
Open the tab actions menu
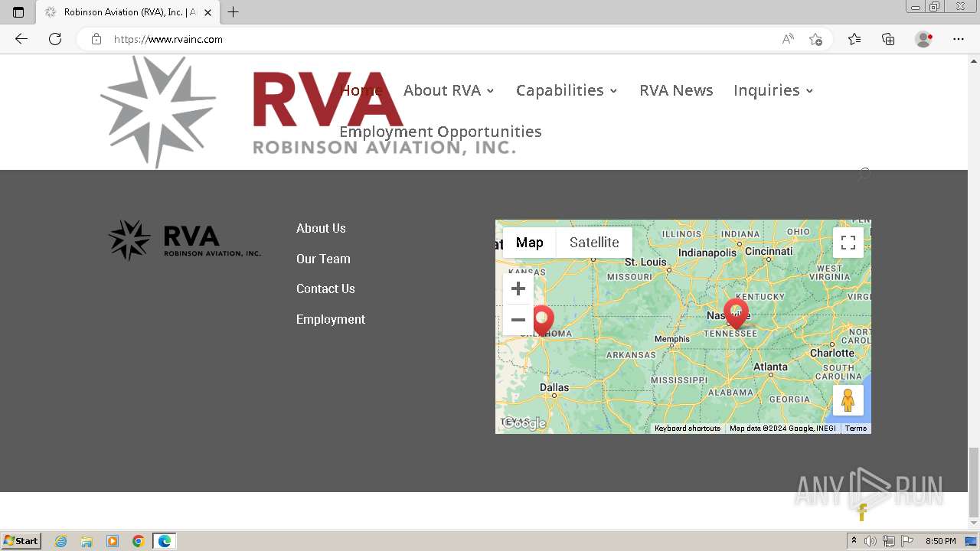[x=18, y=12]
